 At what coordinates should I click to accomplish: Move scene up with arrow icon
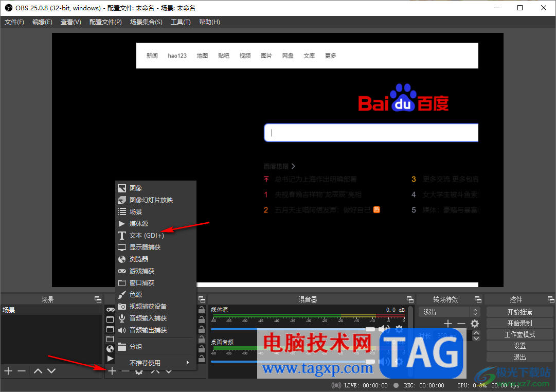point(38,371)
